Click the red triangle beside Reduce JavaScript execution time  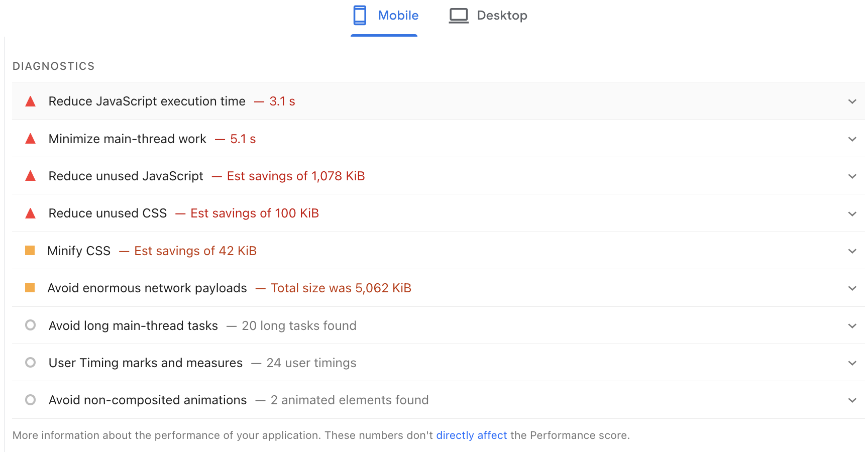(30, 101)
